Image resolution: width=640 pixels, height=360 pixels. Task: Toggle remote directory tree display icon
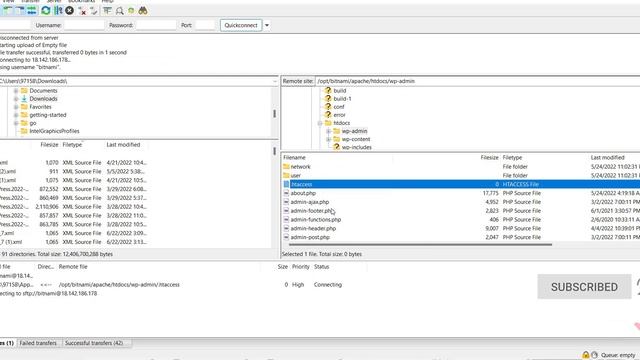[x=20, y=11]
